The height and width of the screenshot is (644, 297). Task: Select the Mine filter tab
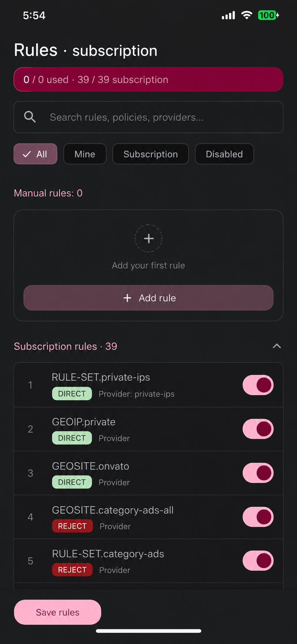coord(85,154)
